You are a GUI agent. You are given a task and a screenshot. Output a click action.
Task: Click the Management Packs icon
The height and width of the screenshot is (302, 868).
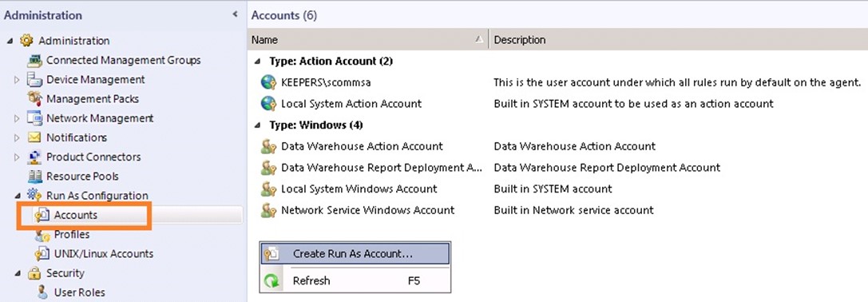[x=35, y=99]
